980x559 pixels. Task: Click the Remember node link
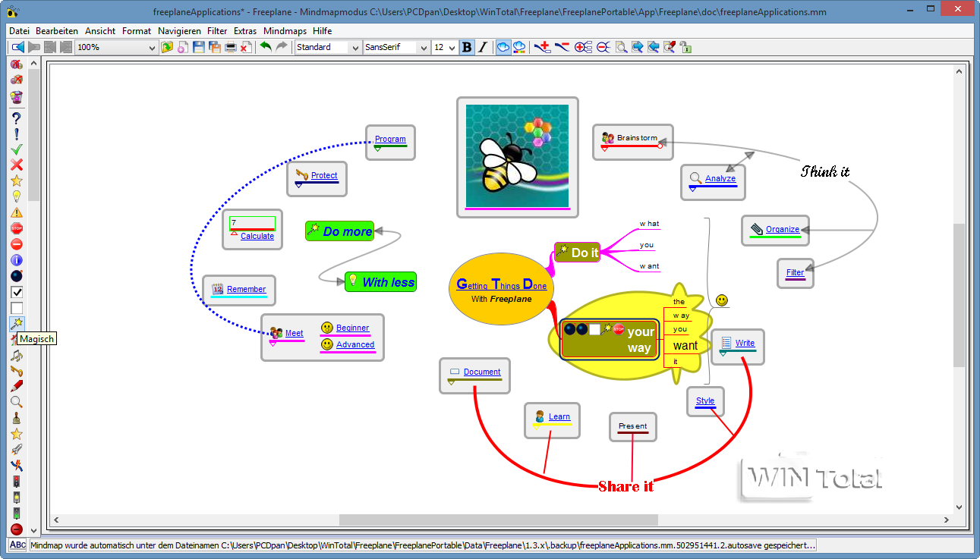click(x=247, y=289)
